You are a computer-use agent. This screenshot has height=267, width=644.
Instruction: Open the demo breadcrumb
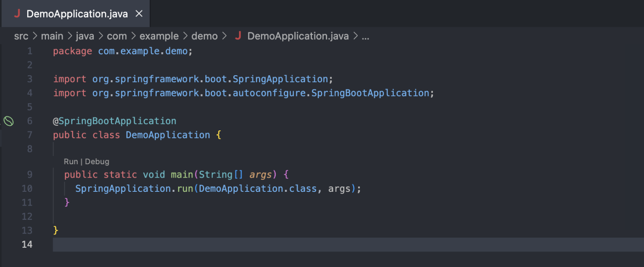coord(204,36)
